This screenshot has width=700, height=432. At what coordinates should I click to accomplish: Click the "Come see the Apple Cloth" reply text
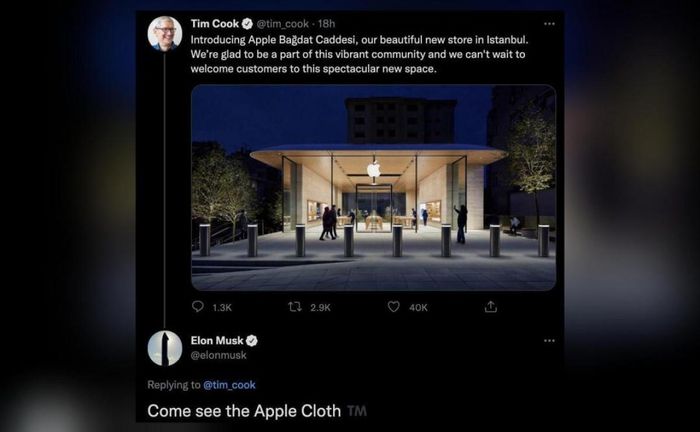(x=245, y=410)
